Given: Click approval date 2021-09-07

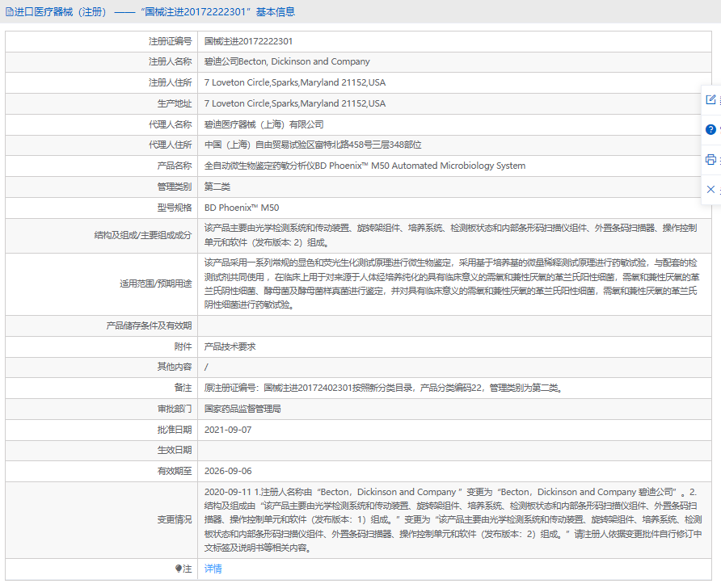Looking at the screenshot, I should tap(228, 430).
